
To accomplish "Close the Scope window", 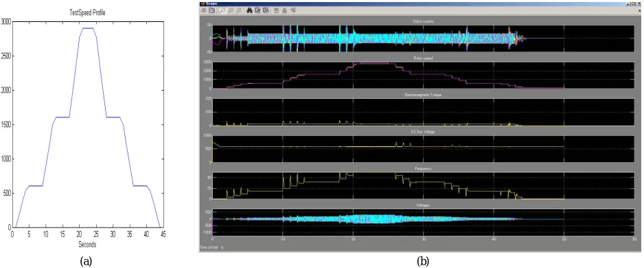I will (x=639, y=3).
